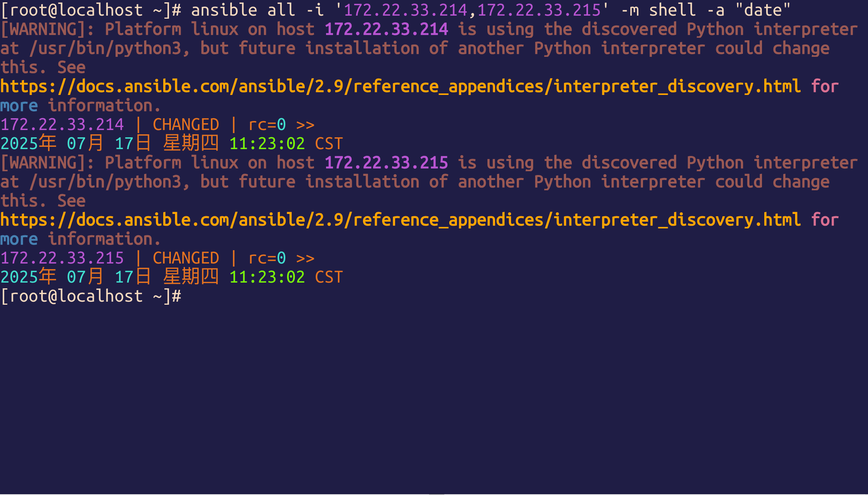Click rc=0 on the 172.22.33.215 result line

pos(267,258)
